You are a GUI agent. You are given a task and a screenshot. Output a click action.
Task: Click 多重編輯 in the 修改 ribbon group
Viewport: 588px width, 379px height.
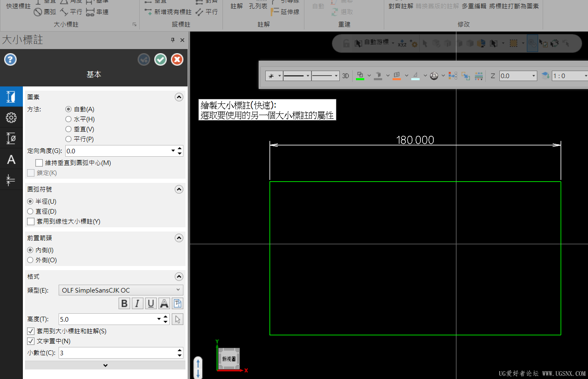click(x=474, y=6)
